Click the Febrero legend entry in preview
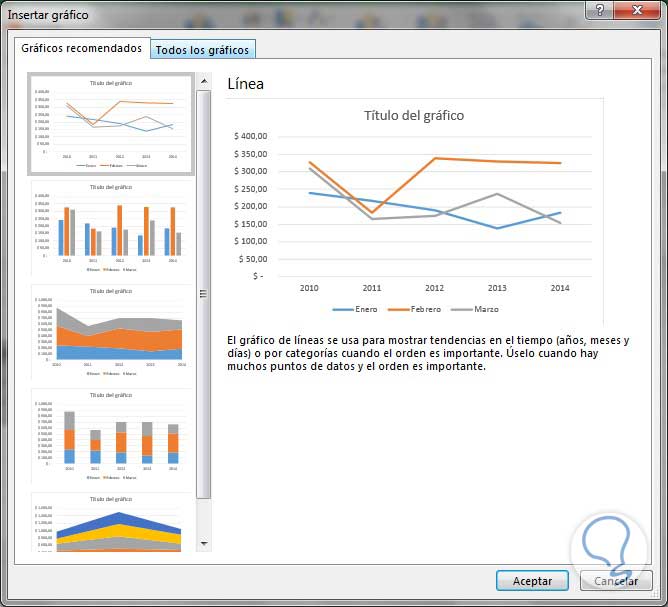The image size is (668, 607). [x=414, y=309]
